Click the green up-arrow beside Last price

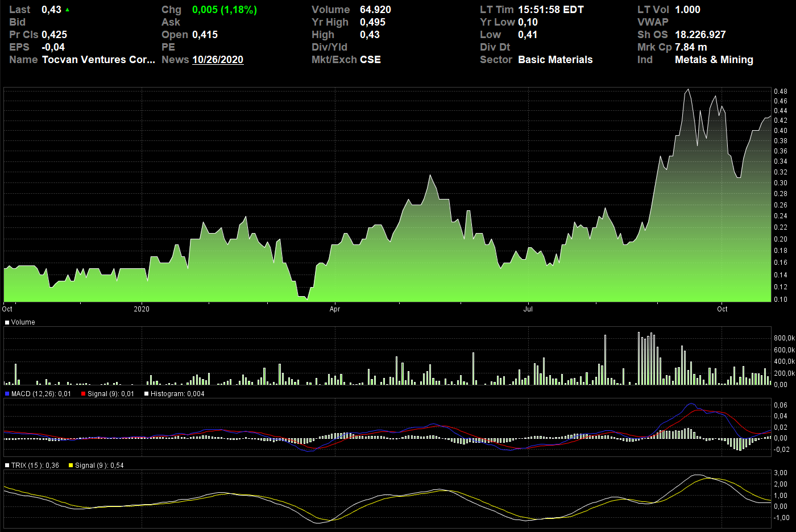(x=68, y=10)
